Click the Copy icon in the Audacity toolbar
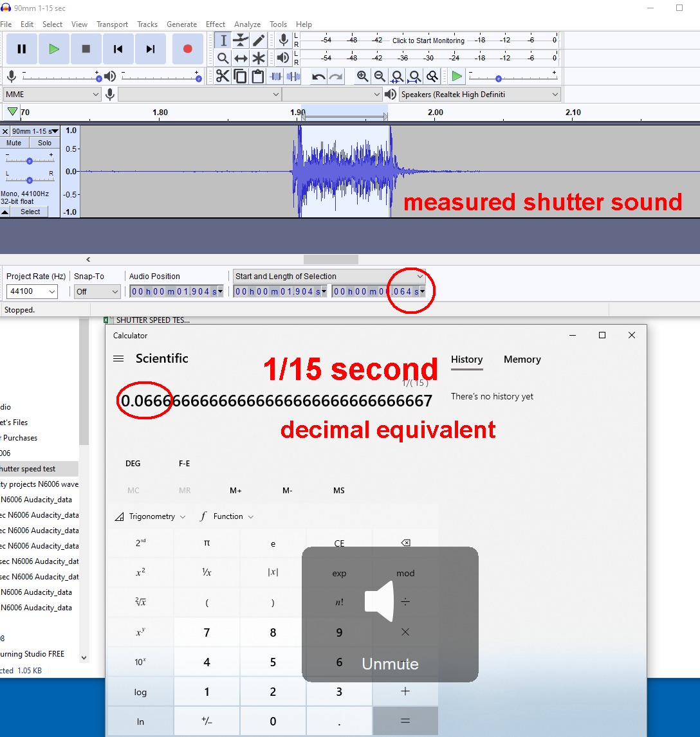700x737 pixels. click(x=240, y=76)
